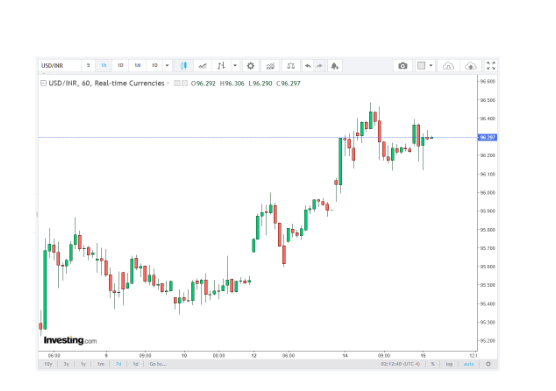Click the 96.500 price scale label
Viewport: 556px width, 391px height.
pyautogui.click(x=487, y=100)
